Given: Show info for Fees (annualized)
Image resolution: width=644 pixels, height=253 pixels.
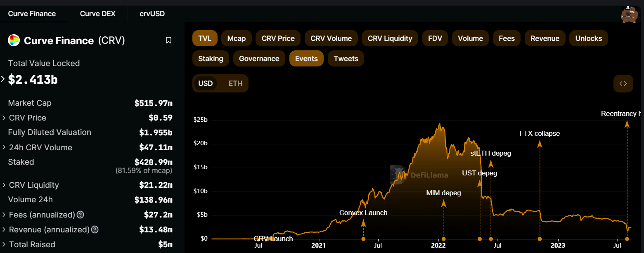Looking at the screenshot, I should click(80, 215).
